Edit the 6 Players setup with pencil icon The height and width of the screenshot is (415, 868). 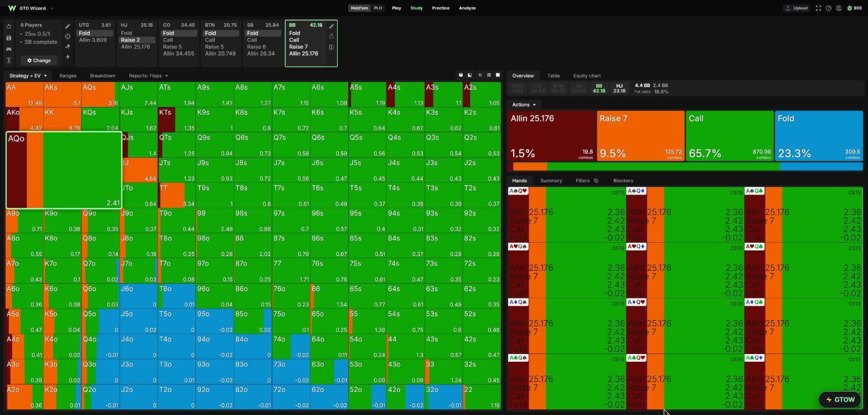point(68,26)
